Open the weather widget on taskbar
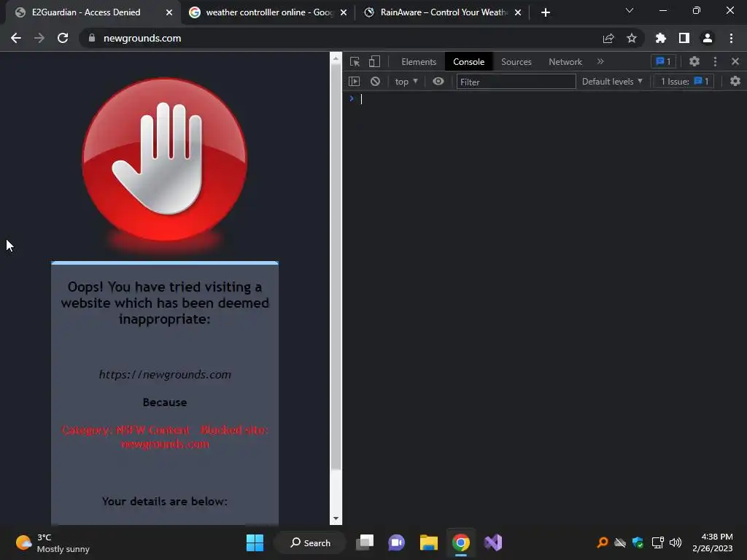747x560 pixels. coord(53,542)
